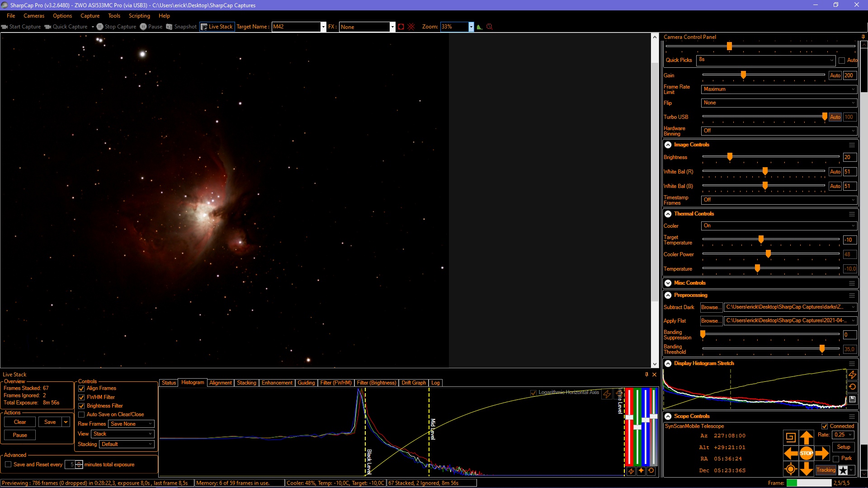The height and width of the screenshot is (488, 868).
Task: Toggle the Tracking button
Action: pos(826,470)
